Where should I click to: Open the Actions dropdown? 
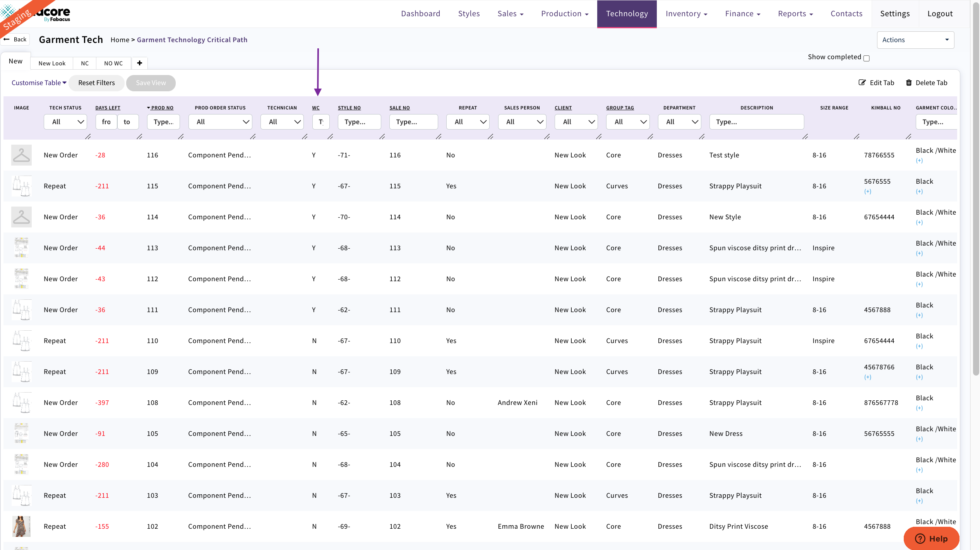pyautogui.click(x=915, y=39)
